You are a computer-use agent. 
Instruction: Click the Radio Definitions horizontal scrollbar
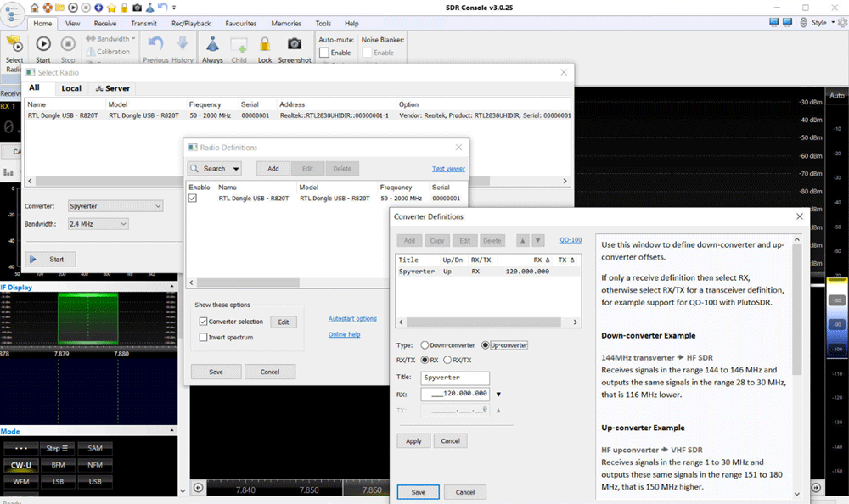pyautogui.click(x=247, y=283)
